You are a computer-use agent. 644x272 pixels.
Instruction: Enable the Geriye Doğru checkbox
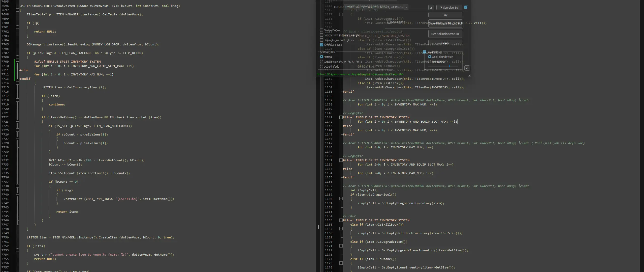click(x=321, y=30)
